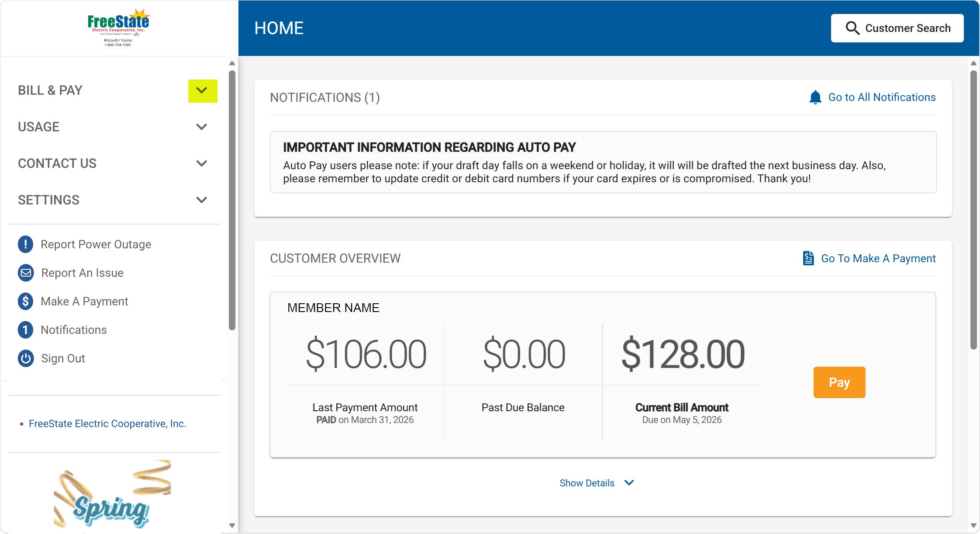
Task: Expand the USAGE menu
Action: point(202,127)
